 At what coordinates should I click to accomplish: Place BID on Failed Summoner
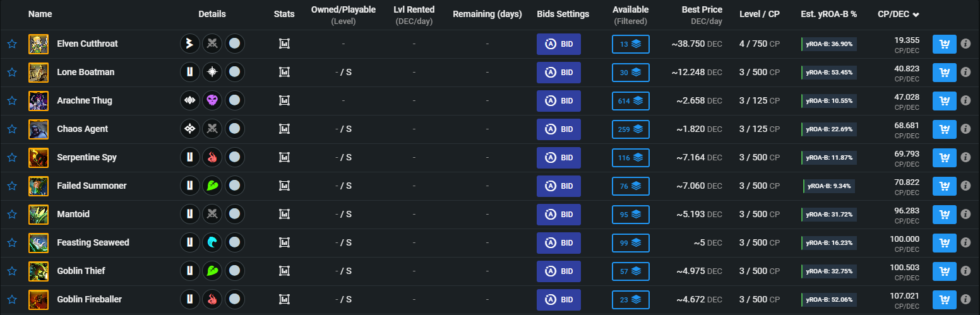click(559, 186)
